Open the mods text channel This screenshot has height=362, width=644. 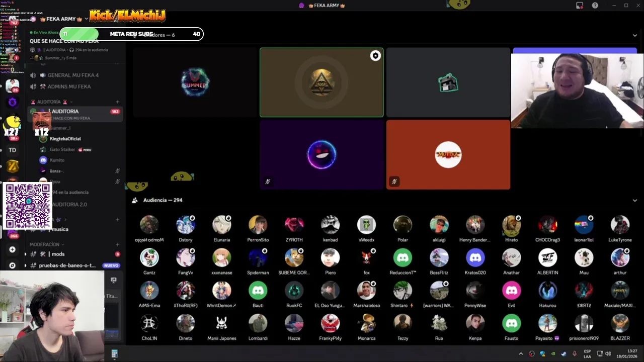point(75,254)
